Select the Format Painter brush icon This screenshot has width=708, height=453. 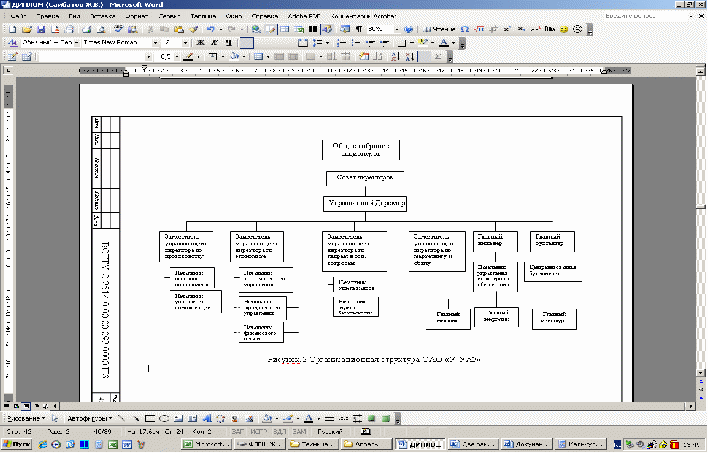point(193,29)
